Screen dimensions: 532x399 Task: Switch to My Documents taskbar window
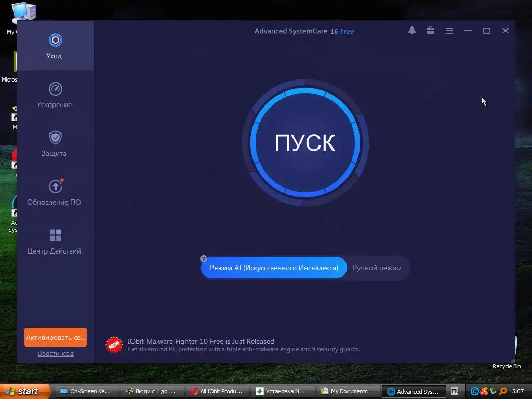click(x=349, y=392)
